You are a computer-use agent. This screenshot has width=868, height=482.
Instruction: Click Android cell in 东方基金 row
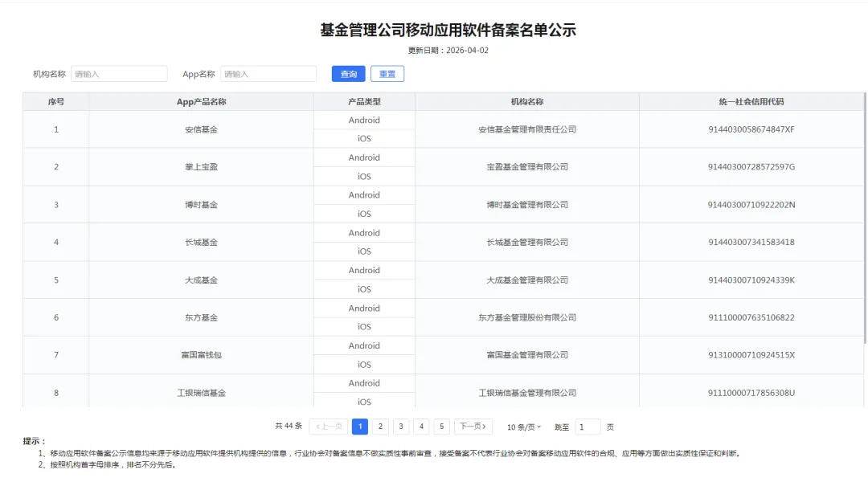pyautogui.click(x=364, y=308)
